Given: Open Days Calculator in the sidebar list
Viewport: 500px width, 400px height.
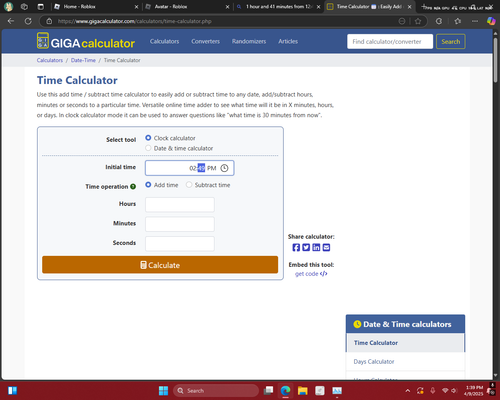Looking at the screenshot, I should pos(374,362).
